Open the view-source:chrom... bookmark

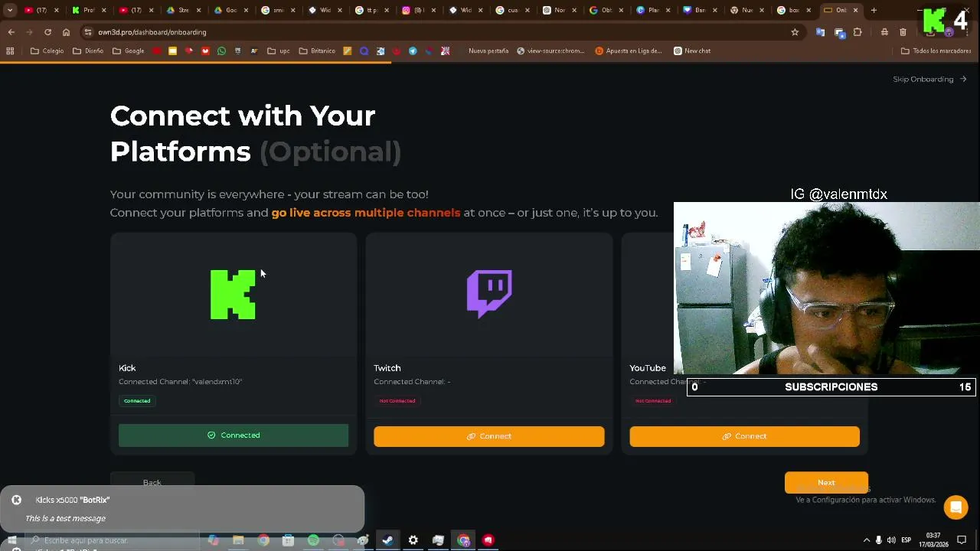pos(550,51)
